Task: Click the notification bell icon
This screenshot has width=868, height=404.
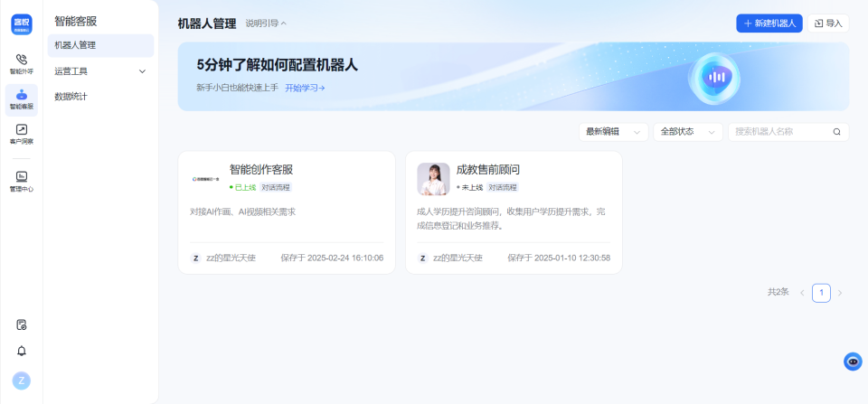Action: coord(22,351)
